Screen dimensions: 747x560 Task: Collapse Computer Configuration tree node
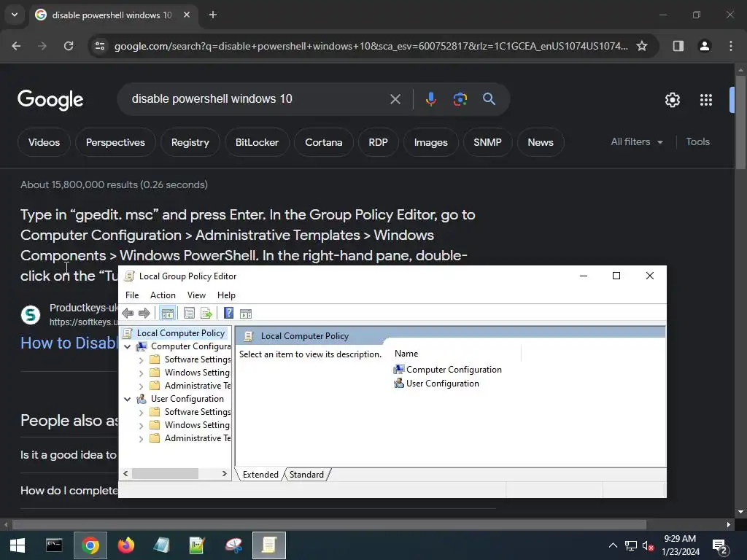127,346
